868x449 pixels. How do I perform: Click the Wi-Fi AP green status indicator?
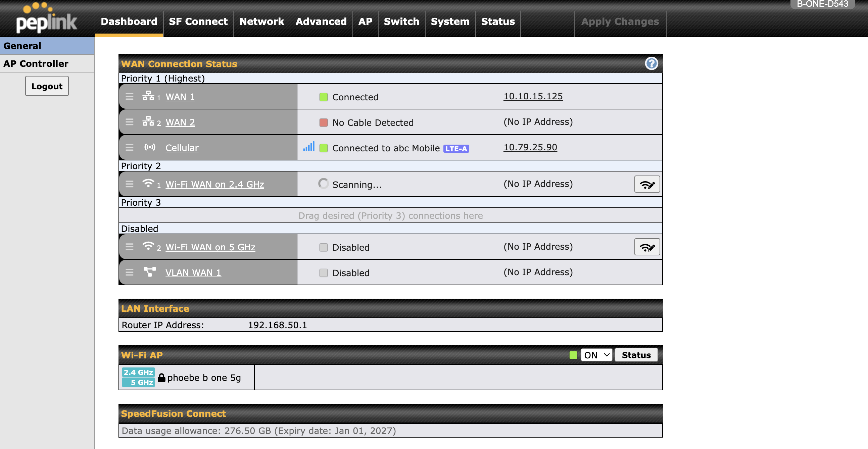click(x=573, y=355)
